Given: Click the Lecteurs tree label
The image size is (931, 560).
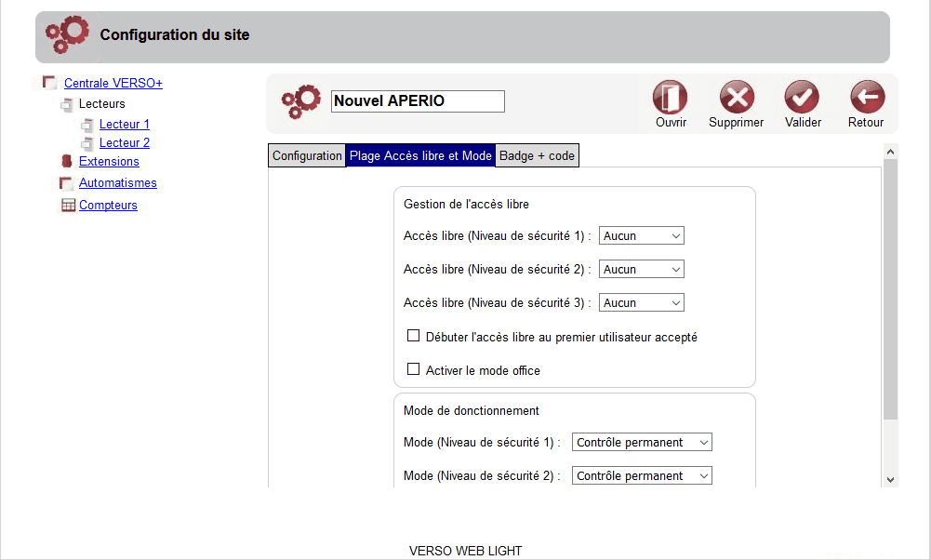Looking at the screenshot, I should click(102, 104).
